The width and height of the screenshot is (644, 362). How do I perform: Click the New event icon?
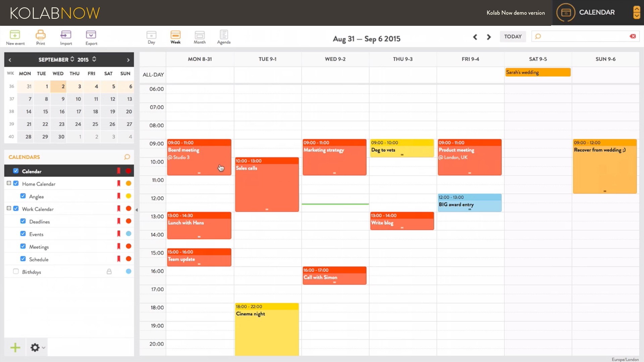tap(15, 35)
